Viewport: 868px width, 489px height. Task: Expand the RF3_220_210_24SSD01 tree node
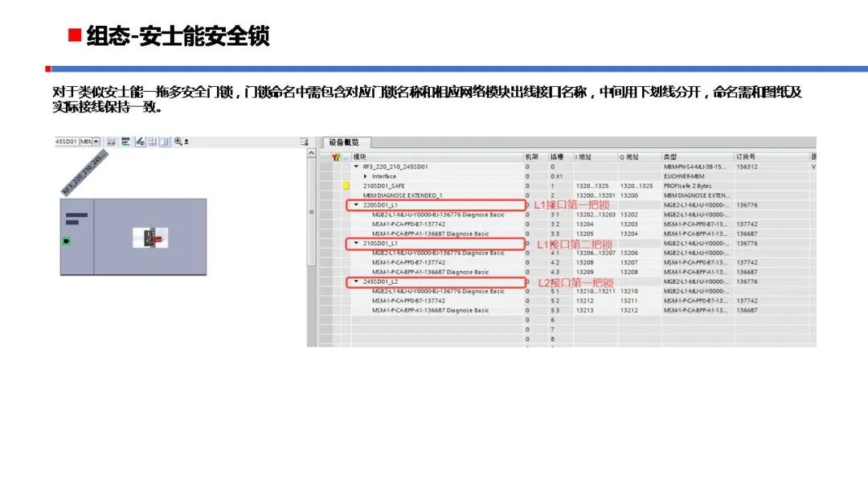click(x=355, y=166)
